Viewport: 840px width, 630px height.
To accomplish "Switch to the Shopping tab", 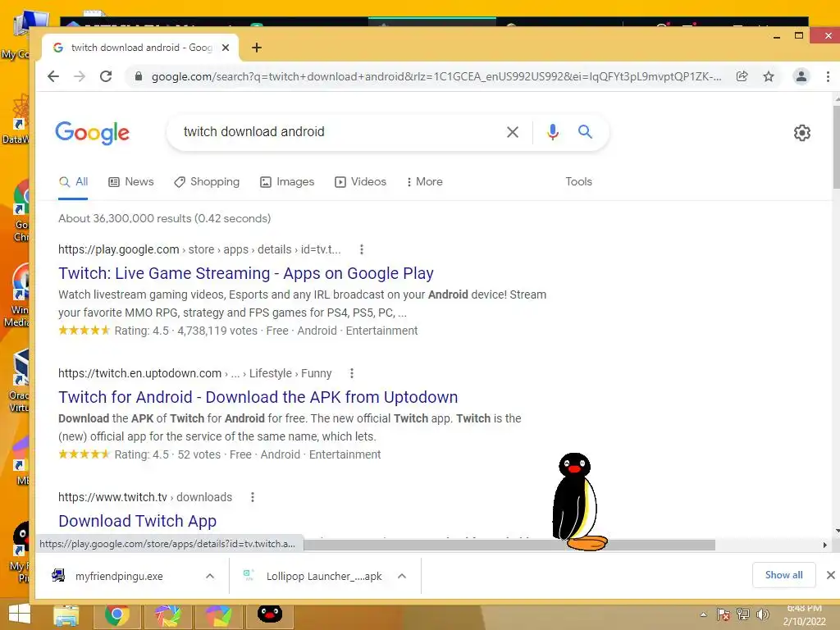I will [x=207, y=181].
